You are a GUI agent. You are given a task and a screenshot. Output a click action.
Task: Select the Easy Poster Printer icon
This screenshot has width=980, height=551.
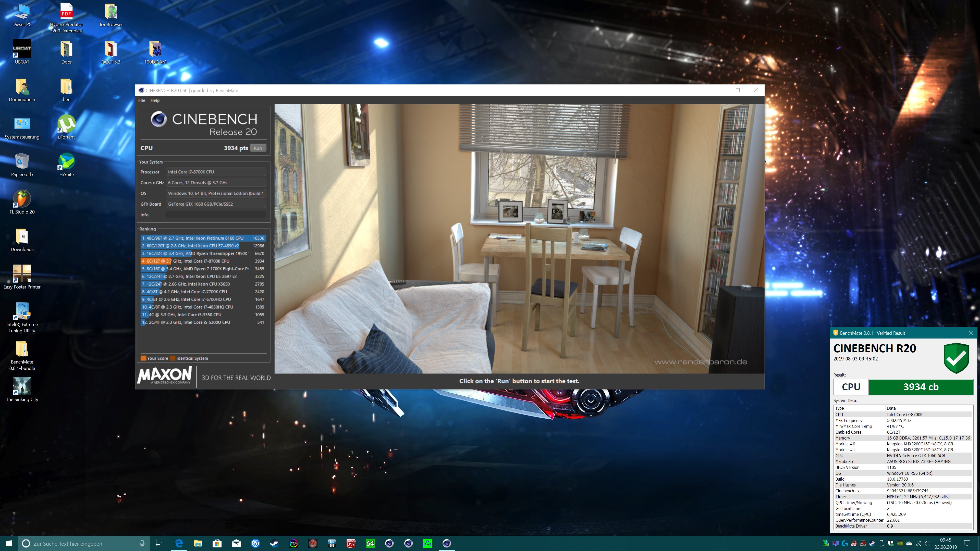(22, 277)
